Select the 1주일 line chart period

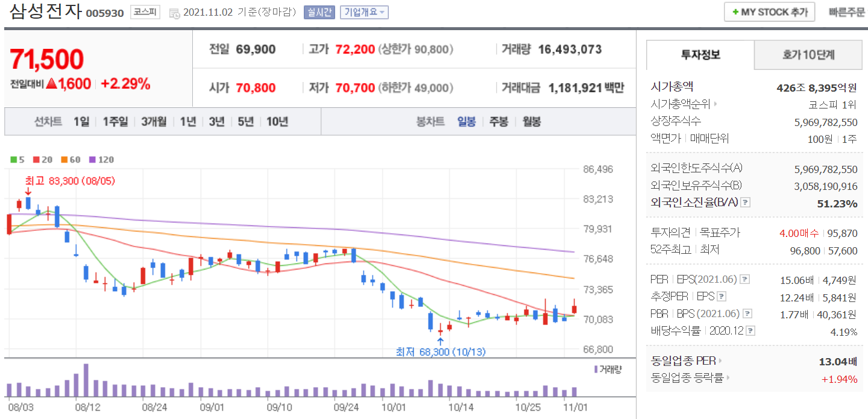(x=115, y=122)
